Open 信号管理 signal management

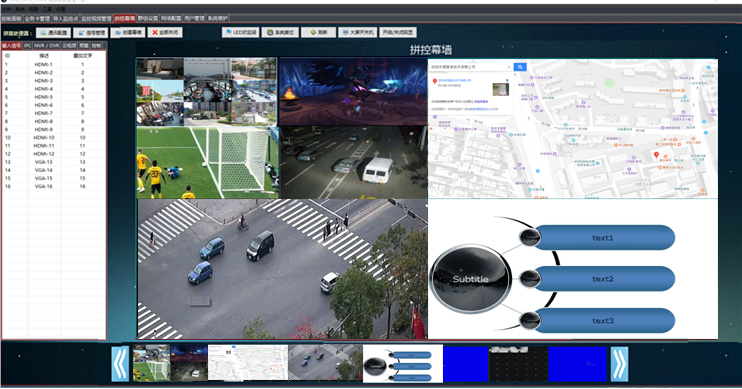click(x=91, y=33)
